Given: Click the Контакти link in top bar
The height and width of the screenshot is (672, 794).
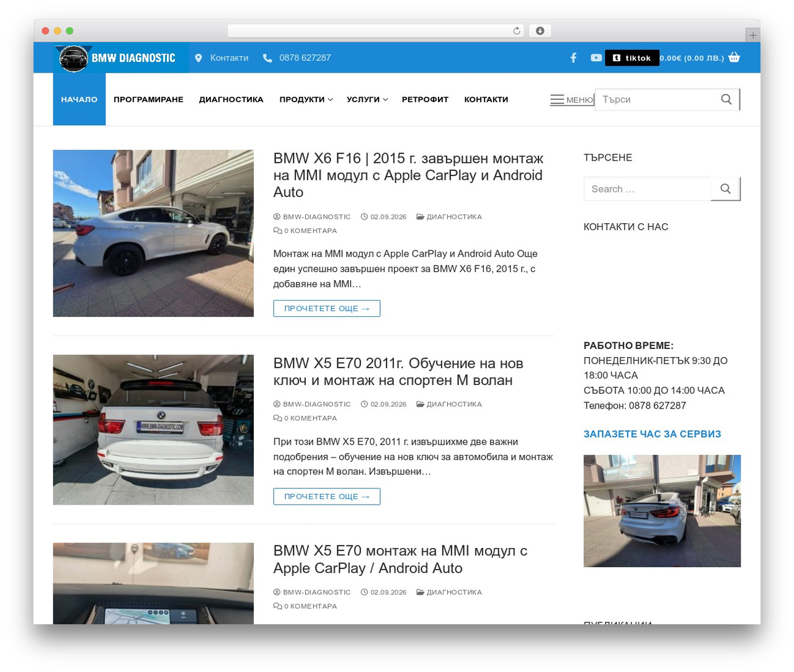Looking at the screenshot, I should point(229,58).
